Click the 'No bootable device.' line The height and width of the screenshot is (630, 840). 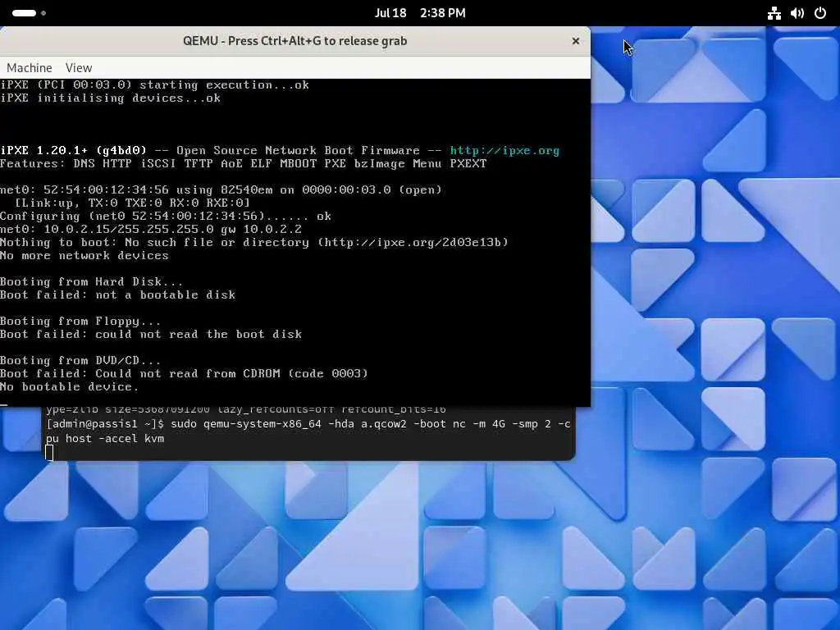[x=69, y=387]
